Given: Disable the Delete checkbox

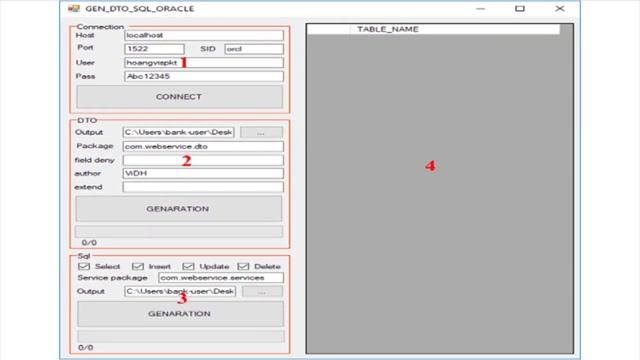Looking at the screenshot, I should pos(243,266).
